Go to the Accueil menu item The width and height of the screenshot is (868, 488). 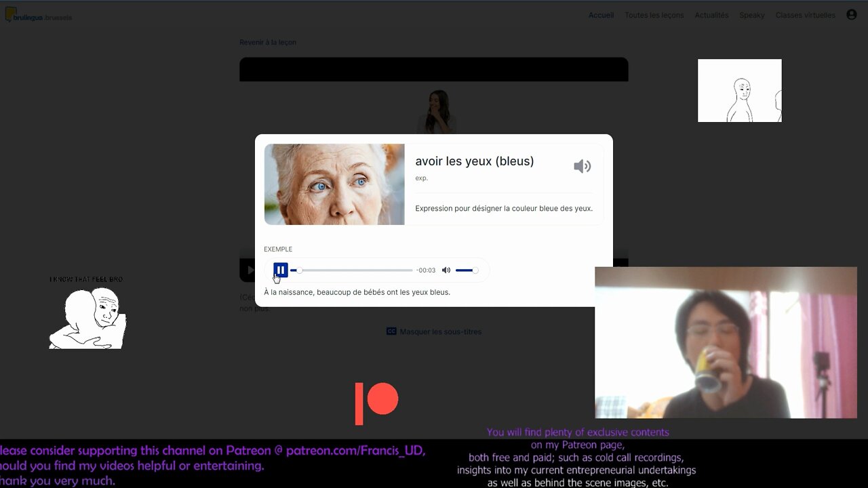(x=601, y=15)
